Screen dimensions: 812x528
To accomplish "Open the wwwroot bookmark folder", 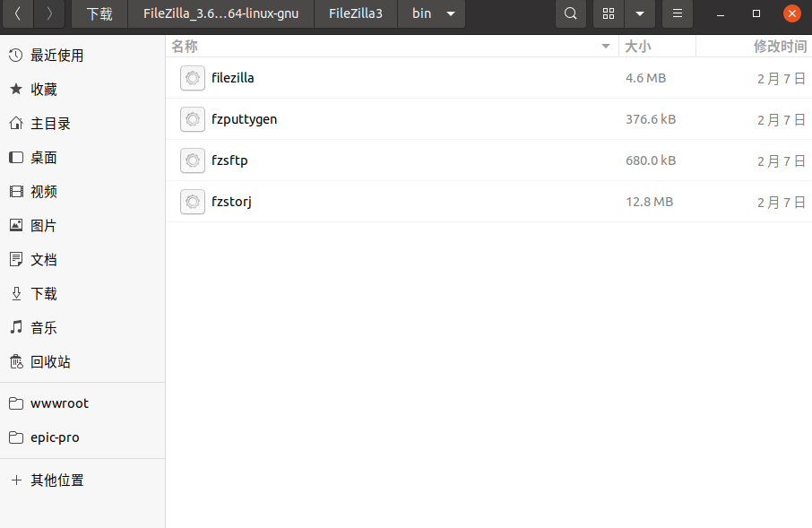I will point(59,403).
